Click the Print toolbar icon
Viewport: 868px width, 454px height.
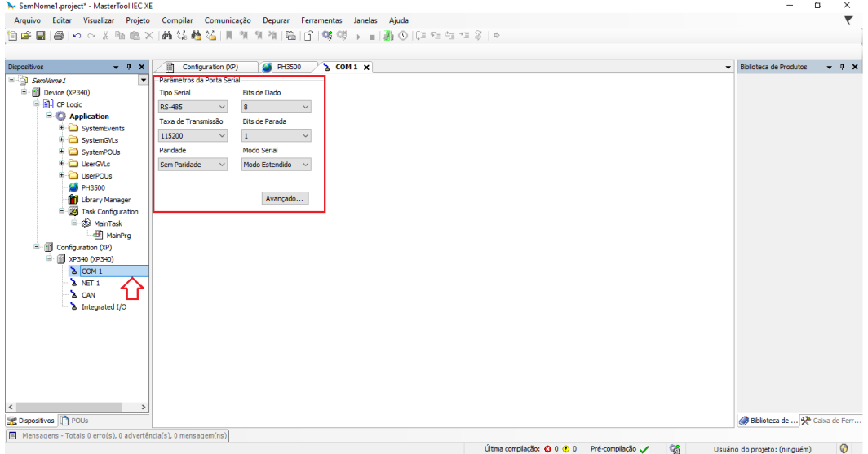[59, 36]
